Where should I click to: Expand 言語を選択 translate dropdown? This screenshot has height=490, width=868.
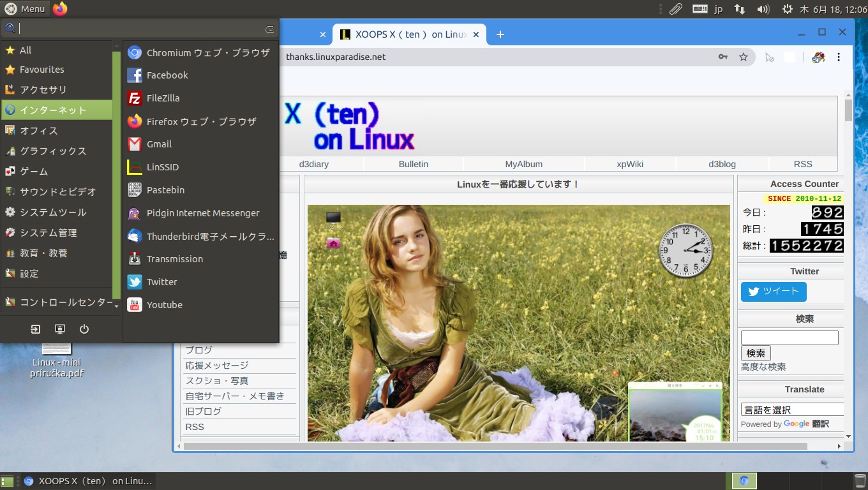click(793, 410)
